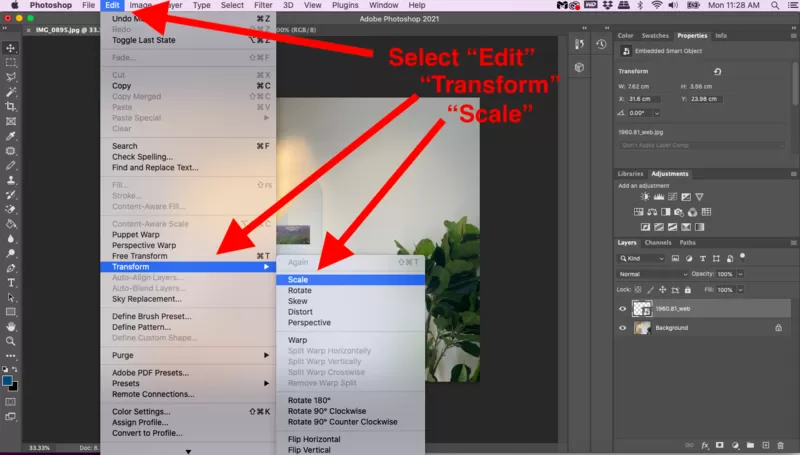Expand the Presets submenu
The image size is (800, 455).
pyautogui.click(x=188, y=384)
